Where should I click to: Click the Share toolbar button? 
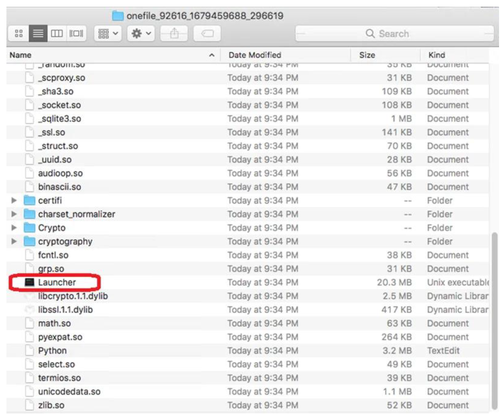click(x=174, y=34)
